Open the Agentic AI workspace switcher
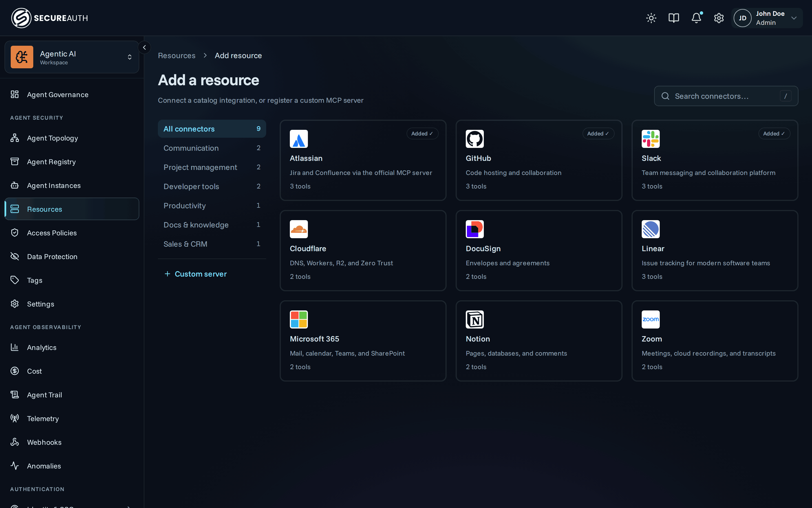The height and width of the screenshot is (508, 812). pos(72,57)
